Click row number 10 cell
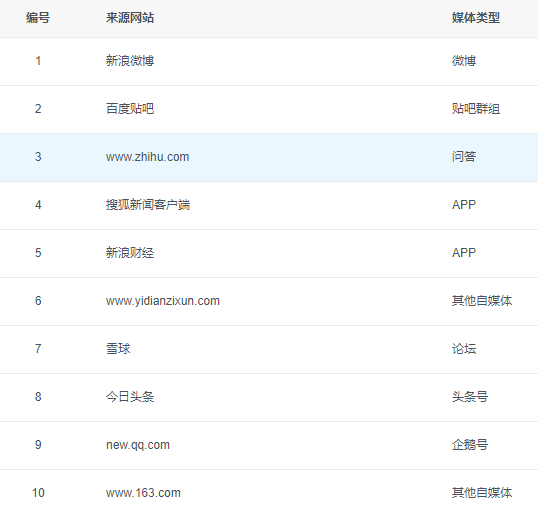The image size is (538, 515). click(x=38, y=493)
